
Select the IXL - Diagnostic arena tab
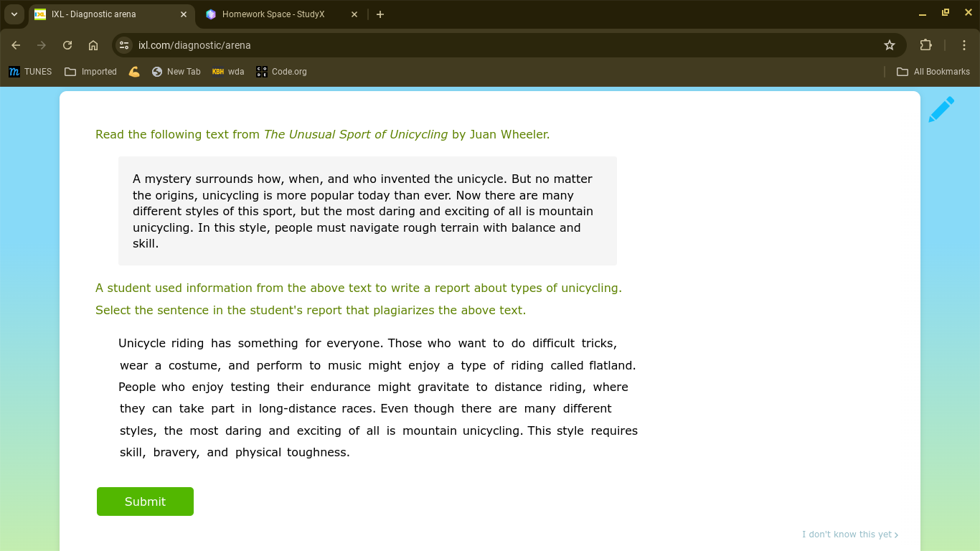(x=111, y=14)
